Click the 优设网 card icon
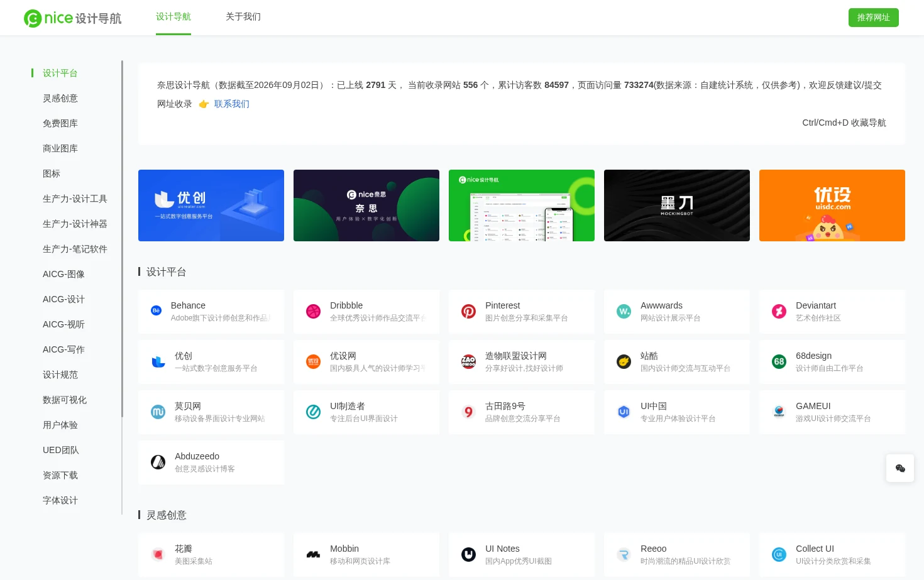Viewport: 924px width, 580px height. pyautogui.click(x=313, y=361)
